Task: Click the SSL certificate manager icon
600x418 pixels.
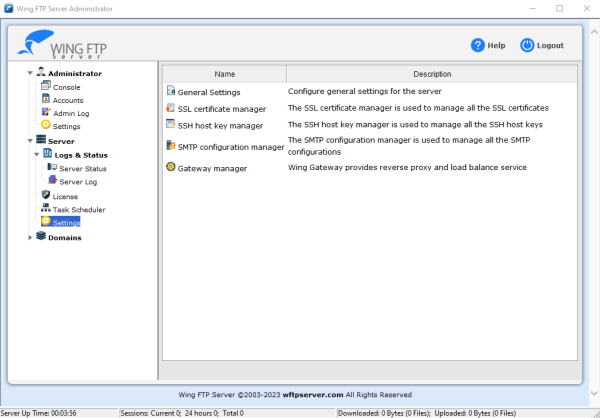Action: pyautogui.click(x=171, y=108)
